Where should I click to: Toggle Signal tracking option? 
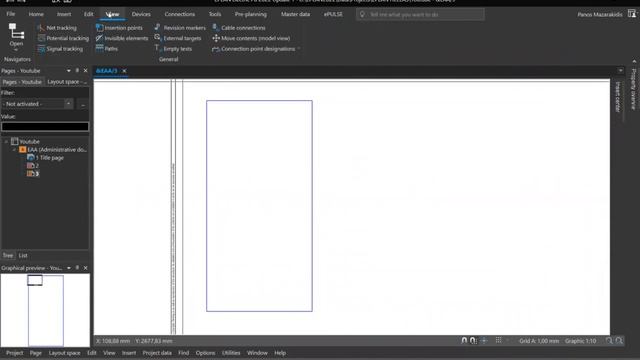(x=60, y=49)
